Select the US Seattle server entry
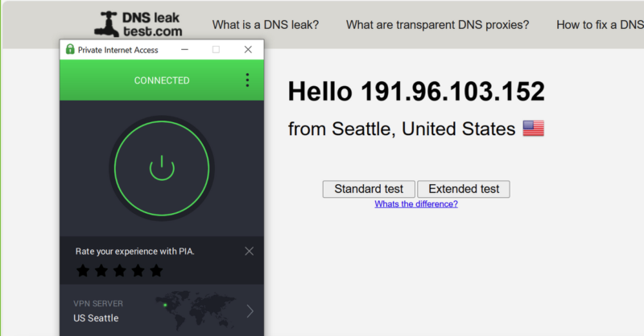This screenshot has width=644, height=336. [96, 318]
